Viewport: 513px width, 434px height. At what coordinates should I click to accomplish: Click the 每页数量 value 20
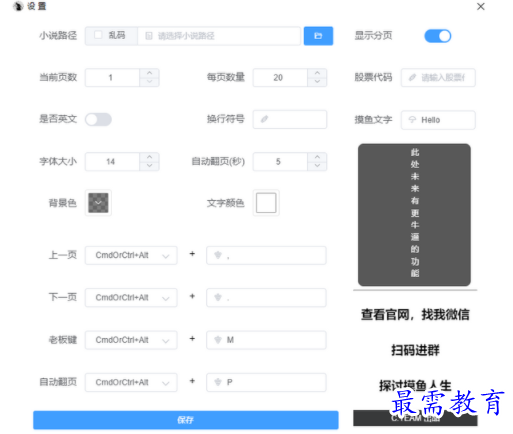[278, 78]
